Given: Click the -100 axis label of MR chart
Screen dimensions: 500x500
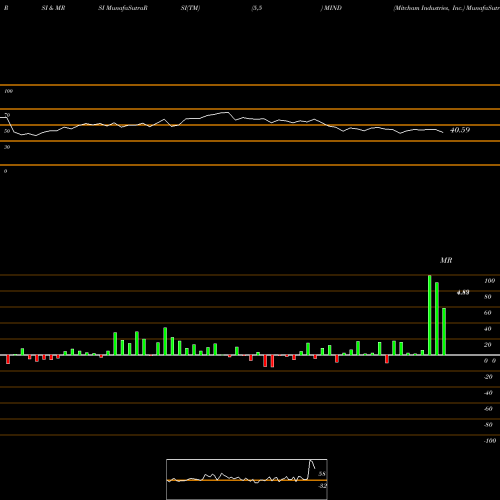Looking at the screenshot, I should [490, 441].
